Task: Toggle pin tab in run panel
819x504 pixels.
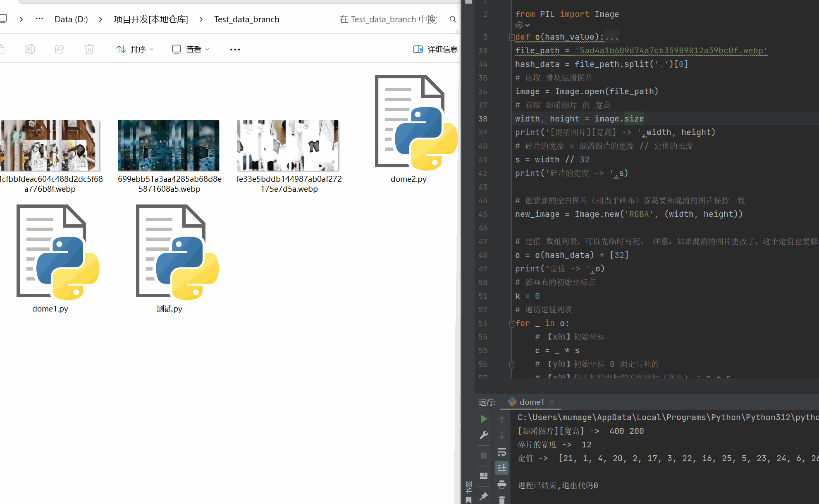Action: pyautogui.click(x=484, y=496)
